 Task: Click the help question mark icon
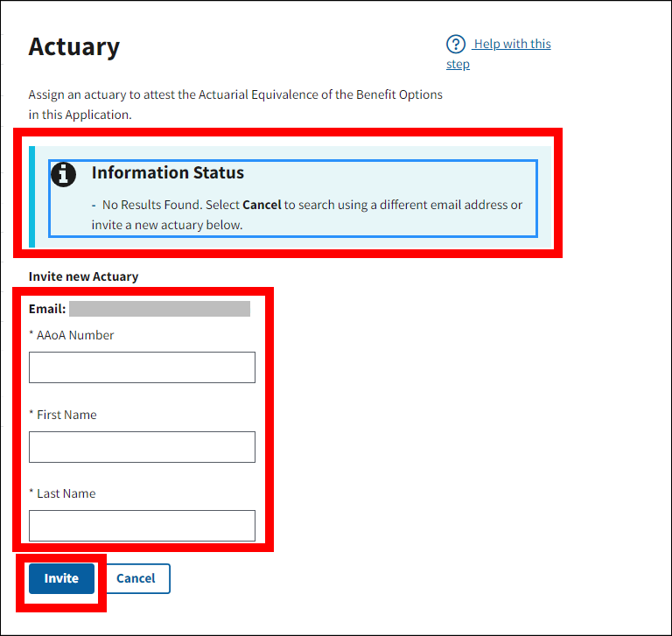(456, 45)
